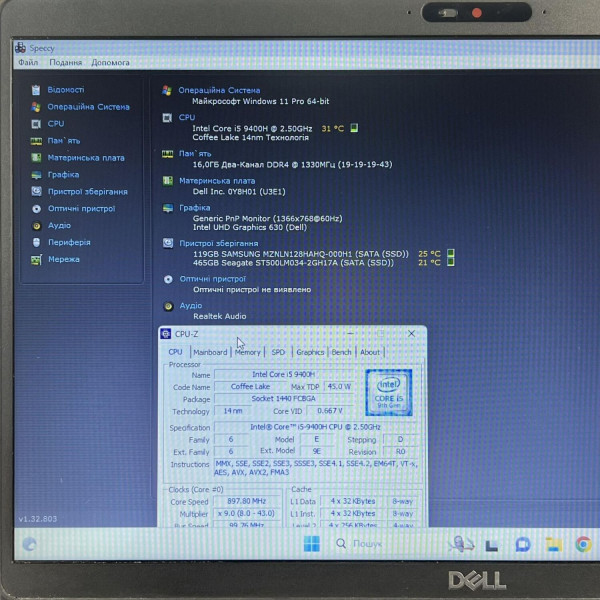600x600 pixels.
Task: Click the Multiplier value in CPU-Z
Action: (x=246, y=513)
